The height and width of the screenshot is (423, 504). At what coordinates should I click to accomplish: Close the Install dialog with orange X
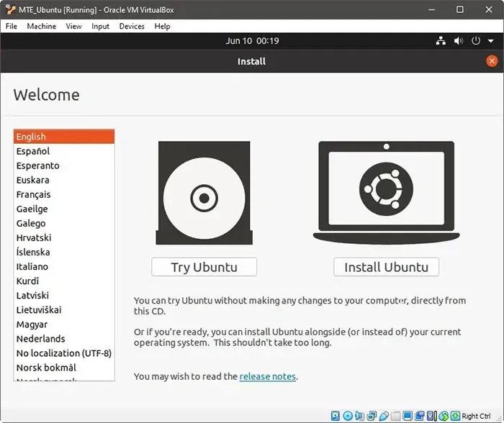pyautogui.click(x=492, y=61)
